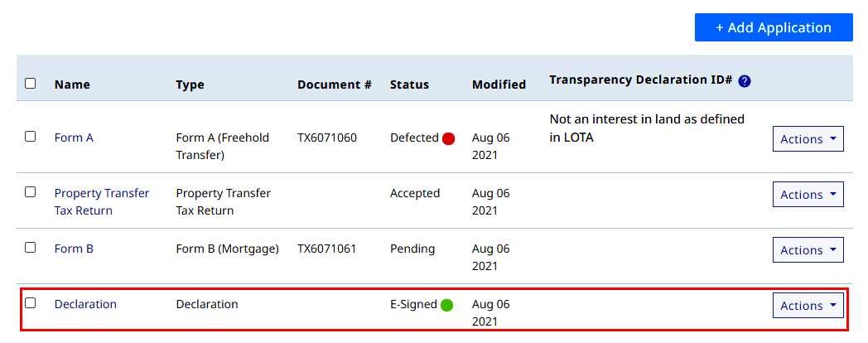The width and height of the screenshot is (868, 343).
Task: Check the Form B row checkbox
Action: pos(31,247)
